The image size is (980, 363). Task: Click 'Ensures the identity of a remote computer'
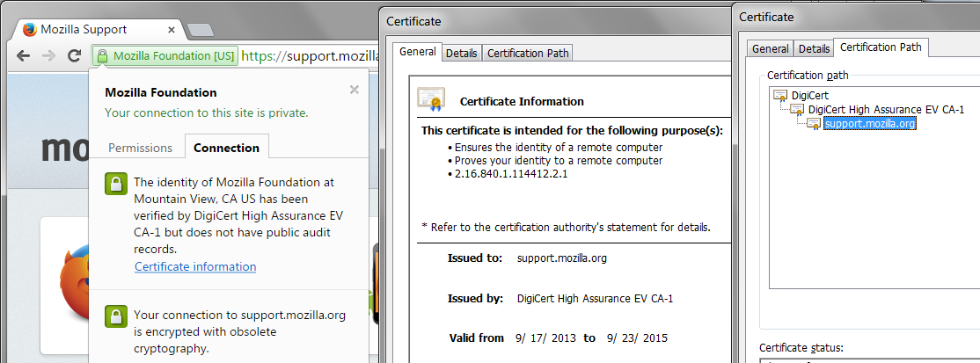pyautogui.click(x=558, y=148)
